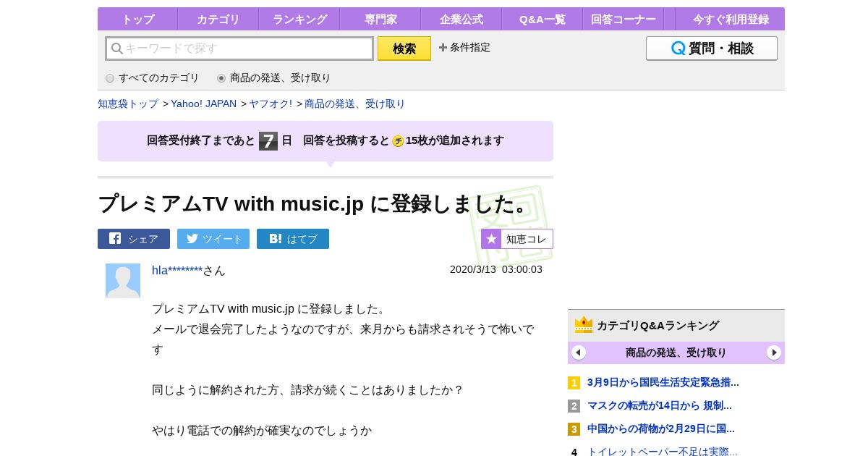Screen dimensions: 868x456
Task: Go to previous ranking category arrow
Action: pos(579,352)
